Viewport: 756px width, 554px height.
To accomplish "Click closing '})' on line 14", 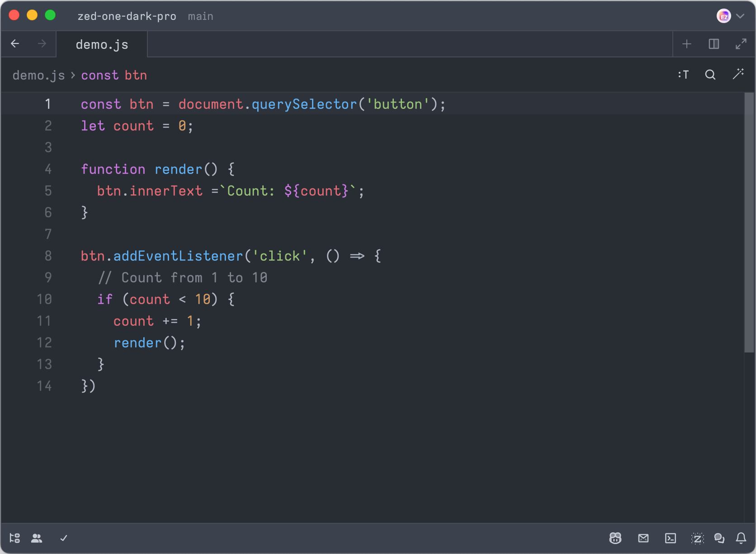I will tap(88, 386).
